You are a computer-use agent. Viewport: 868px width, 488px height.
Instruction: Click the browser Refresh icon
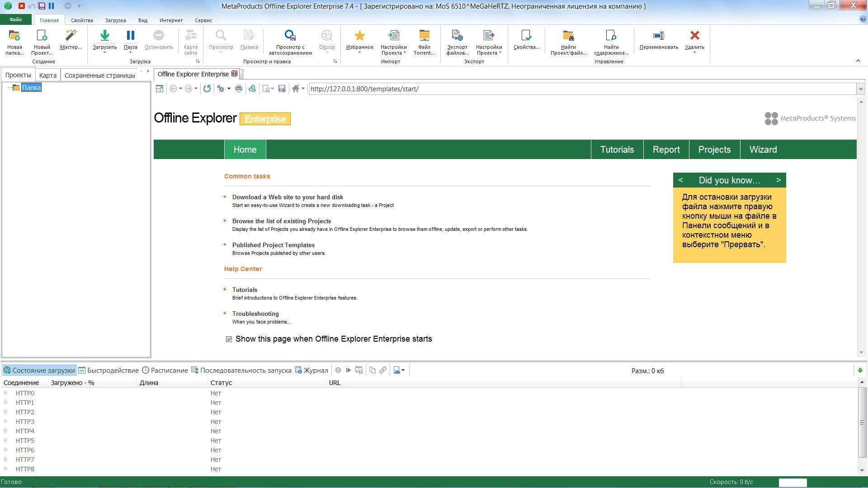tap(207, 89)
